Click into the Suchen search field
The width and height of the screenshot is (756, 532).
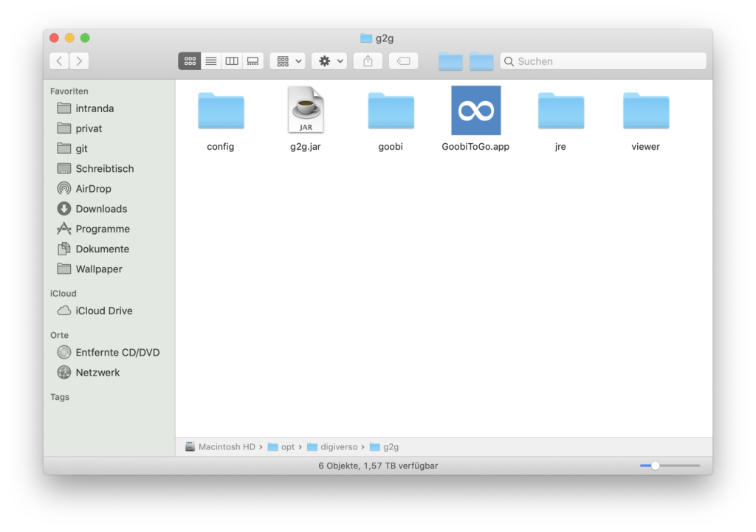pyautogui.click(x=603, y=61)
